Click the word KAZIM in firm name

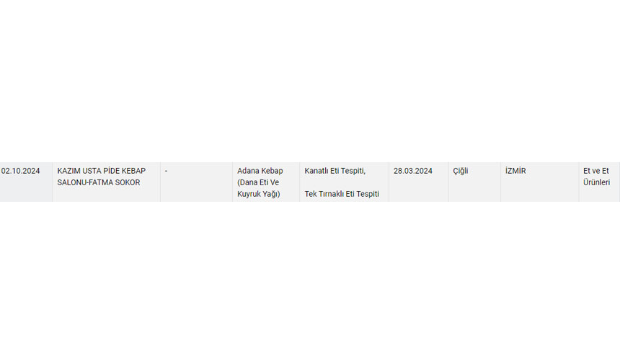pos(69,171)
